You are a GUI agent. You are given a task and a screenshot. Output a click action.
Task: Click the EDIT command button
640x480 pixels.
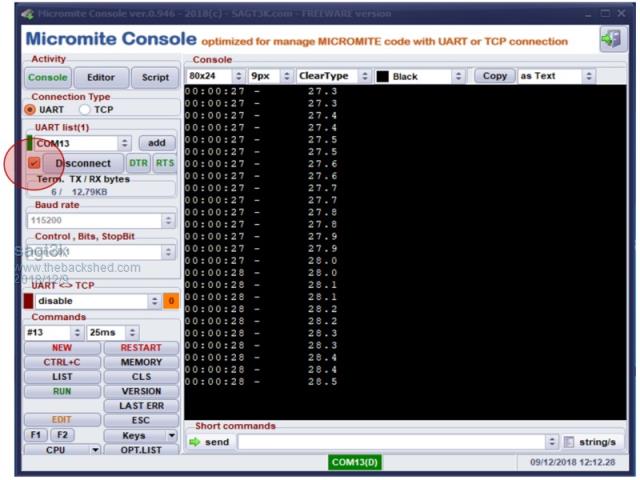[62, 420]
